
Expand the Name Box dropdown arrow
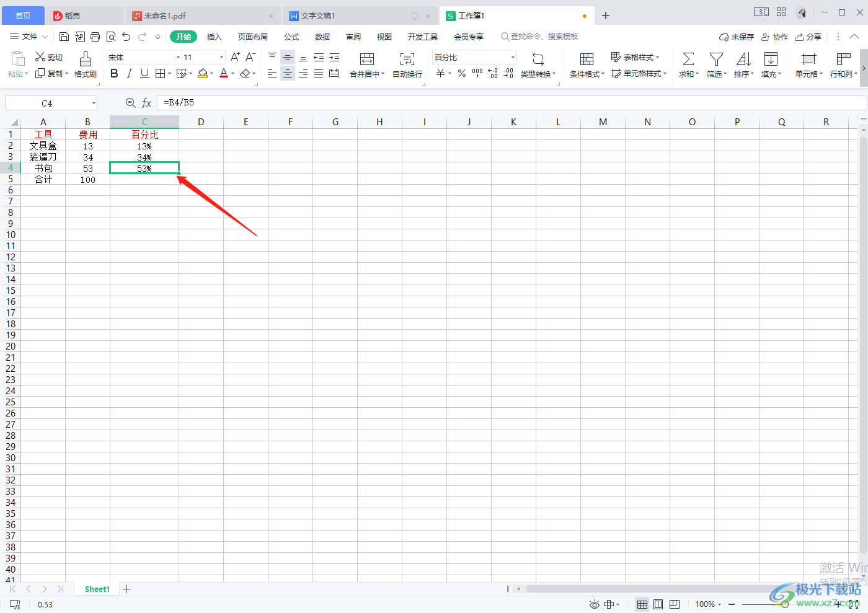(x=94, y=104)
